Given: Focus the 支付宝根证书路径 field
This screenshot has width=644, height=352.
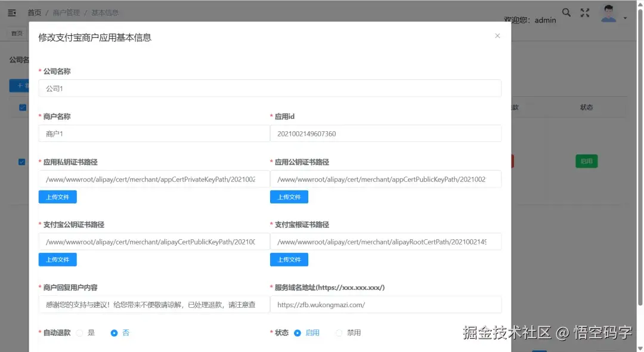Looking at the screenshot, I should click(x=386, y=242).
